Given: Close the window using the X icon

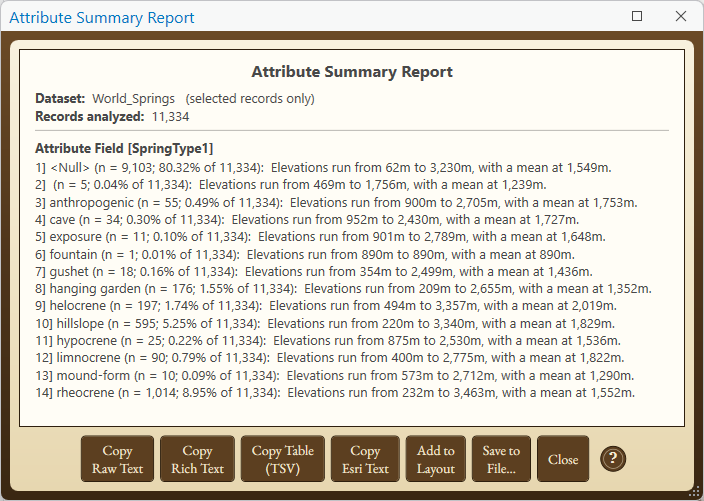Looking at the screenshot, I should tap(681, 16).
